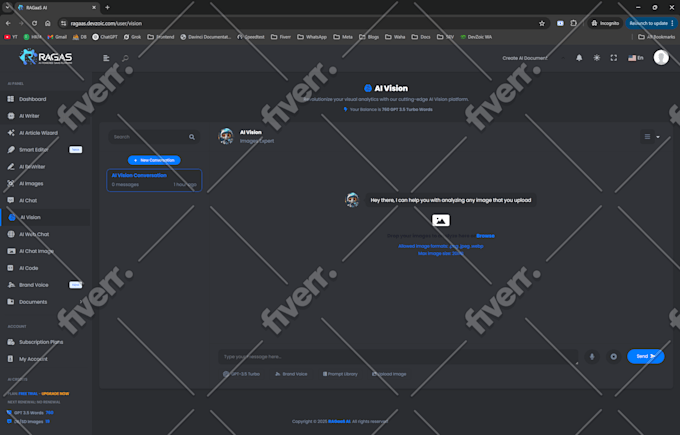Viewport: 680px width, 435px height.
Task: Open the AI Writer tool
Action: coord(29,116)
